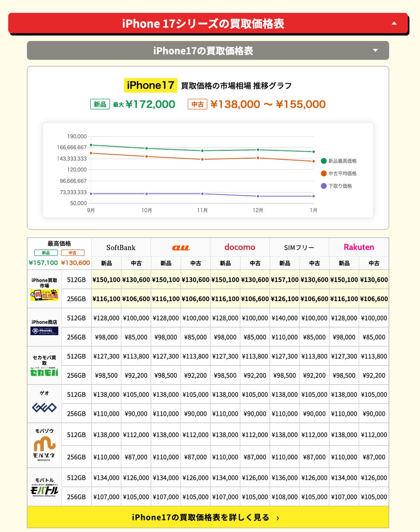
Task: Click the ¥172,000 maximum new price
Action: (150, 104)
